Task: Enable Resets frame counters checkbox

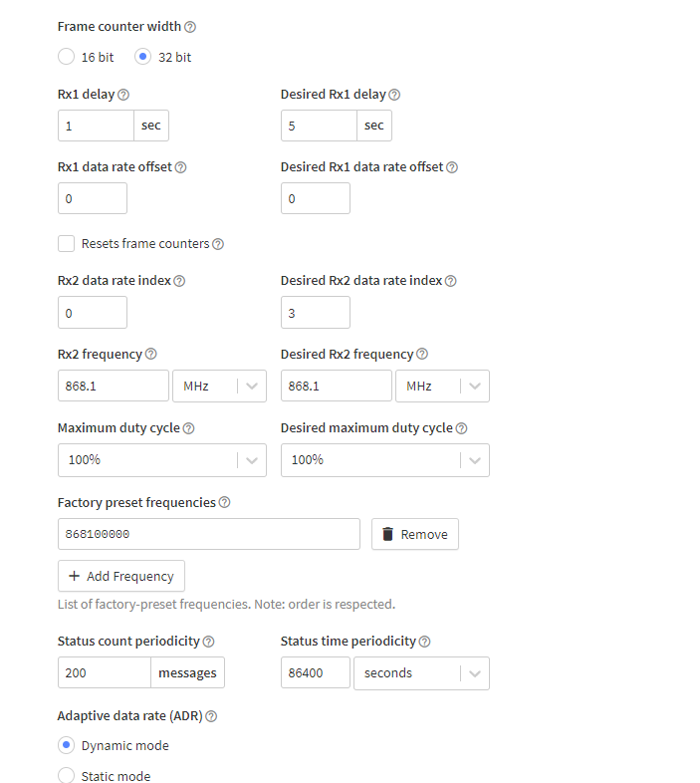Action: pos(67,243)
